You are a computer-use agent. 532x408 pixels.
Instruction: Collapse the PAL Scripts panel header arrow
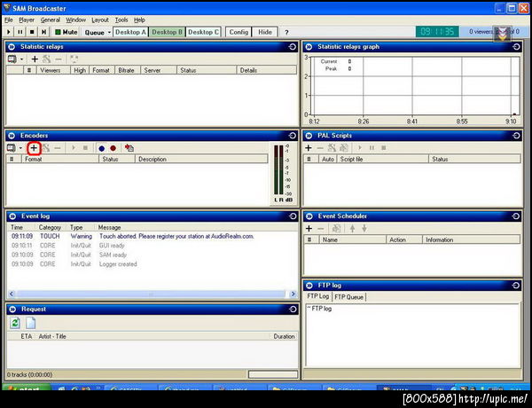(309, 136)
